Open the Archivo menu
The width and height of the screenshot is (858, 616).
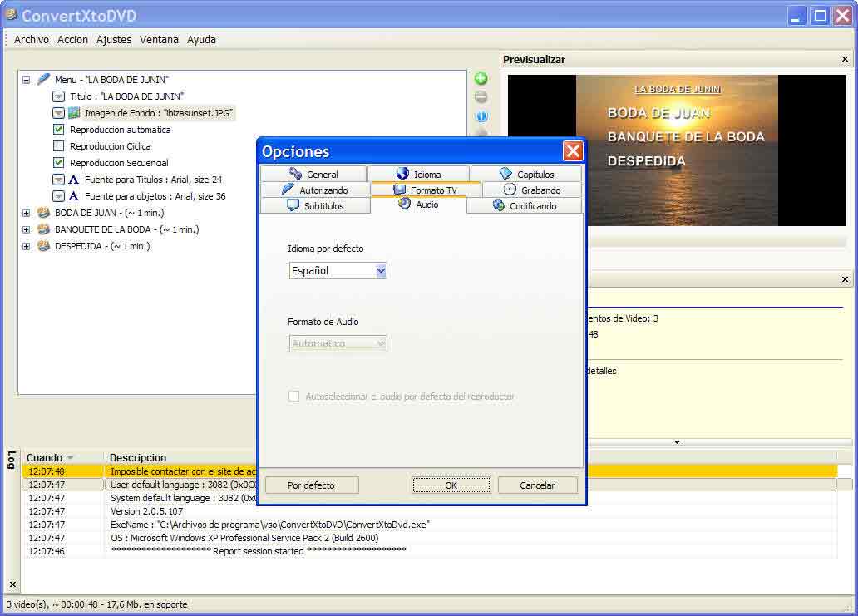(x=32, y=39)
